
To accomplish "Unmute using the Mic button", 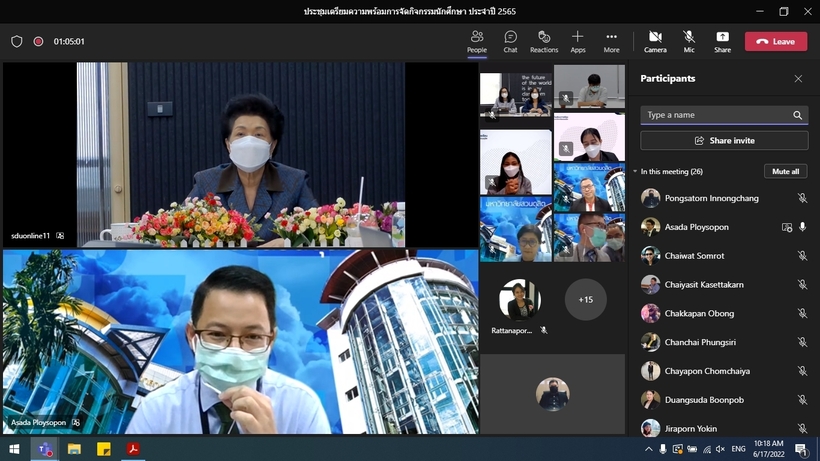I will coord(689,42).
